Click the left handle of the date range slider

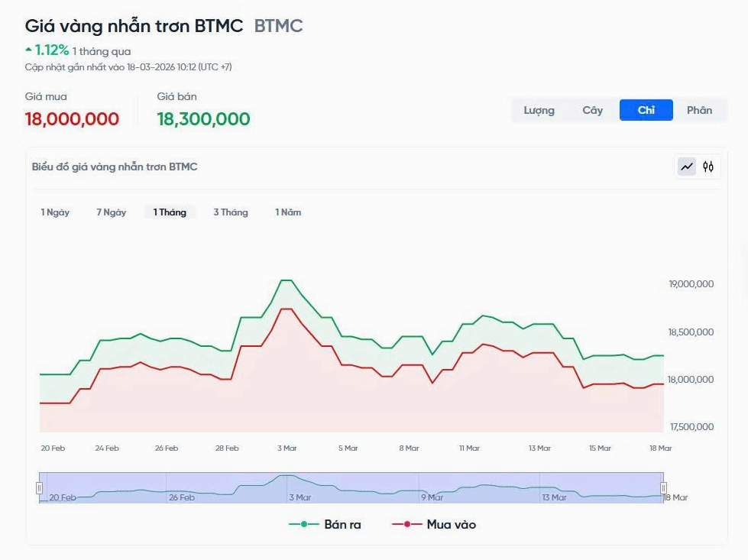point(39,486)
